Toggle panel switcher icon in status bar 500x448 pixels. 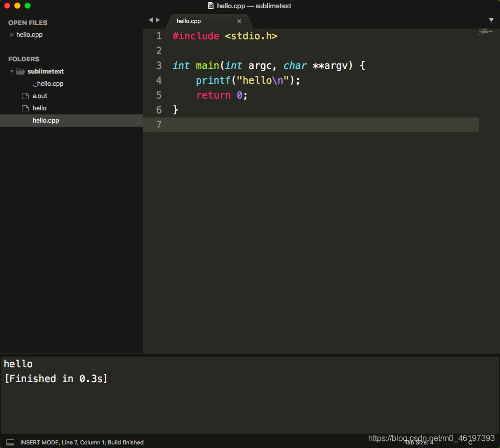click(10, 442)
